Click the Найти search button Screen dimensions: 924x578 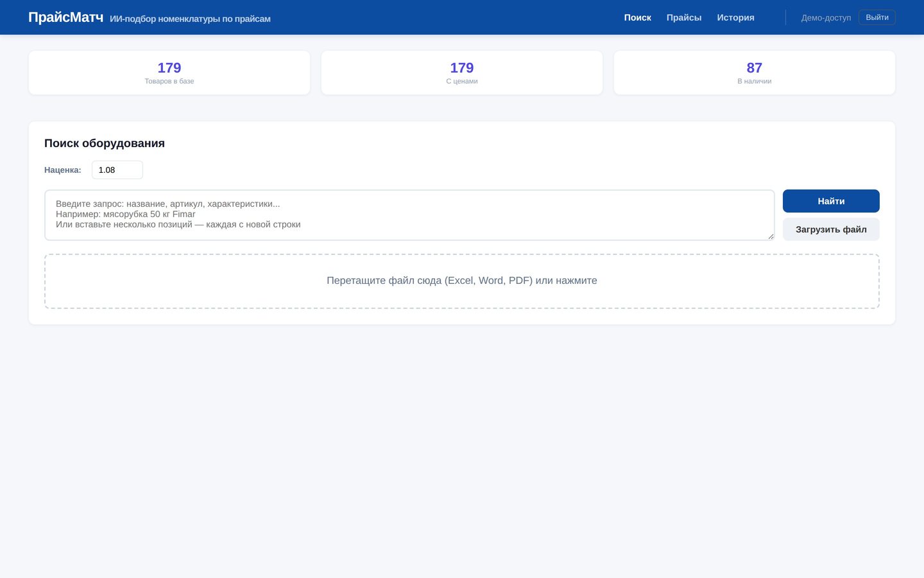click(x=831, y=201)
